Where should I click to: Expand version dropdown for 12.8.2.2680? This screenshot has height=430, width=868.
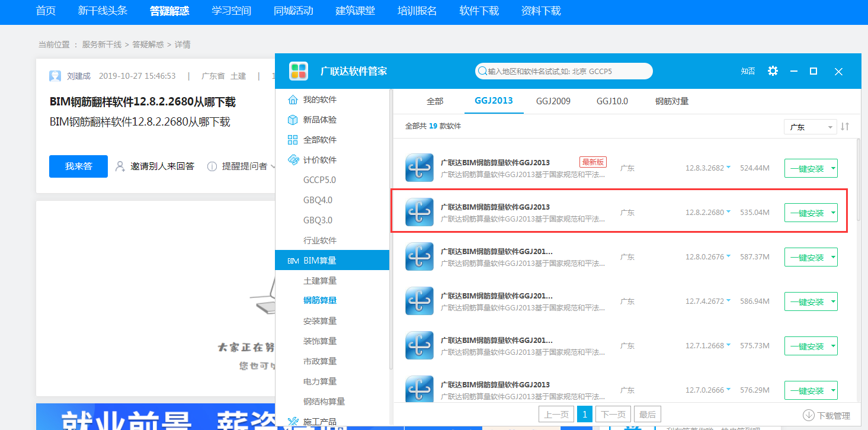pos(729,211)
